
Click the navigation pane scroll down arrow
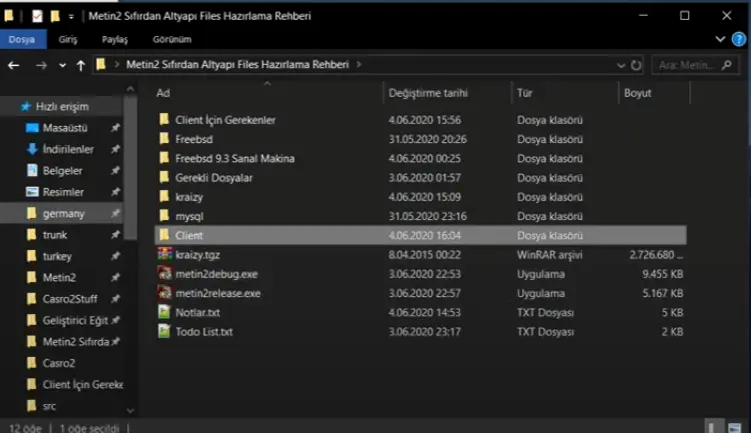pos(130,410)
